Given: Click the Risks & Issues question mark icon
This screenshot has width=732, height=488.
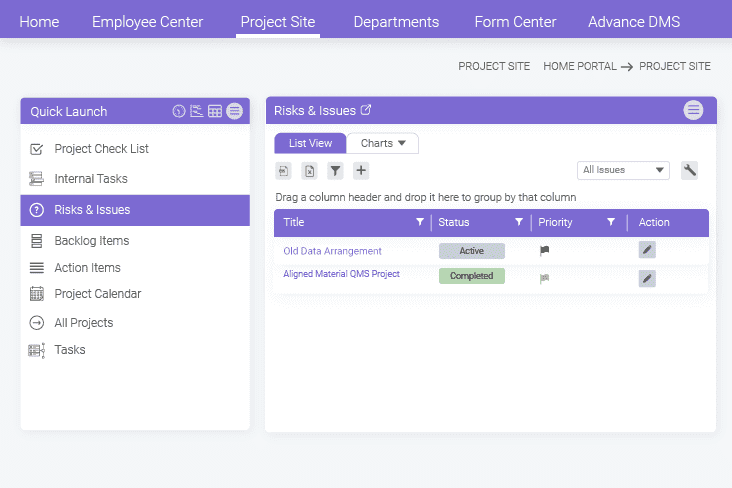Looking at the screenshot, I should (36, 210).
